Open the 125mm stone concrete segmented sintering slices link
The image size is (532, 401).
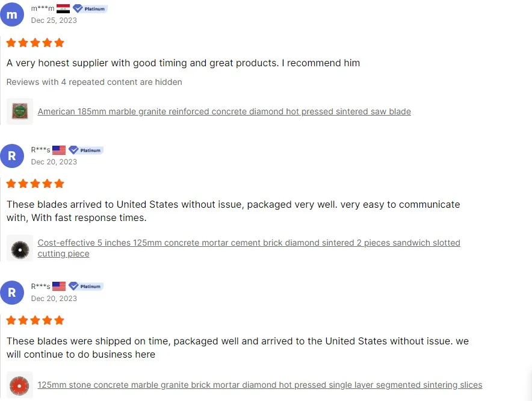point(259,385)
